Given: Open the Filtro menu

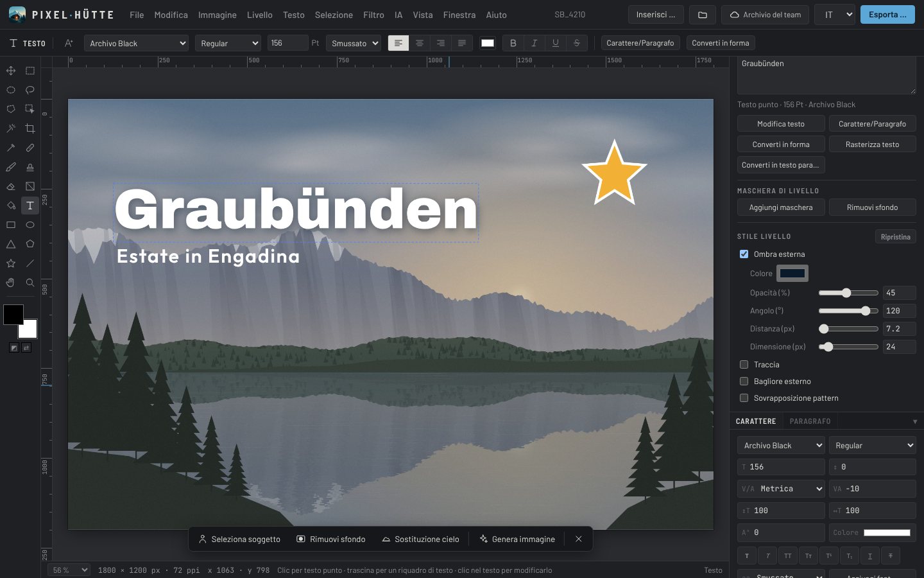Looking at the screenshot, I should coord(373,15).
